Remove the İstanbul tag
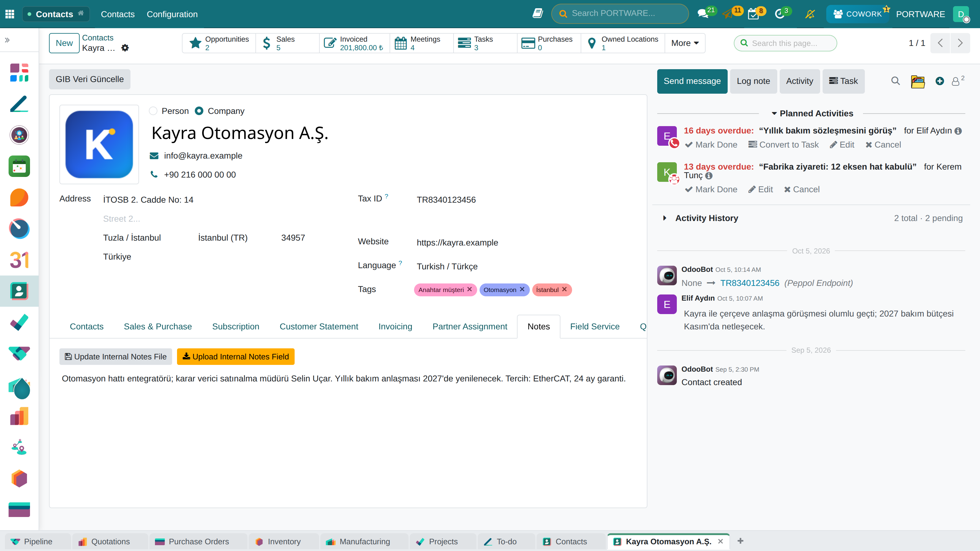This screenshot has width=980, height=551. coord(564,289)
